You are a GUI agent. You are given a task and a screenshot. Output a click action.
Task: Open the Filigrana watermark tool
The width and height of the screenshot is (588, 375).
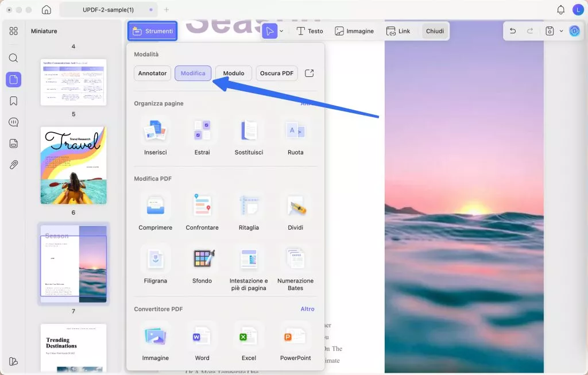[x=155, y=265]
